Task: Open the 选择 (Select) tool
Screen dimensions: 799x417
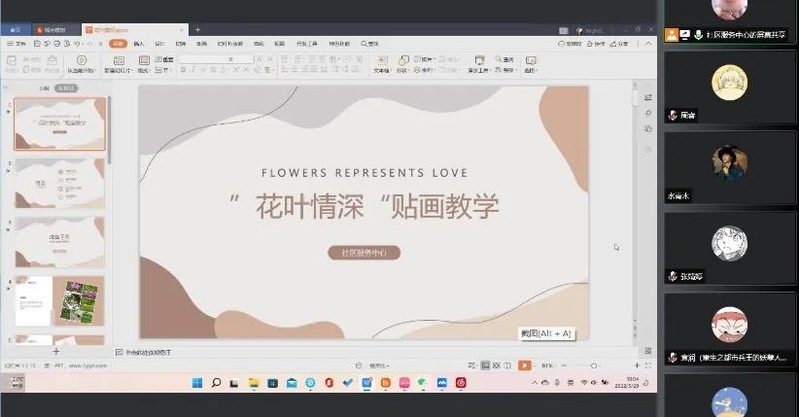Action: click(x=530, y=64)
